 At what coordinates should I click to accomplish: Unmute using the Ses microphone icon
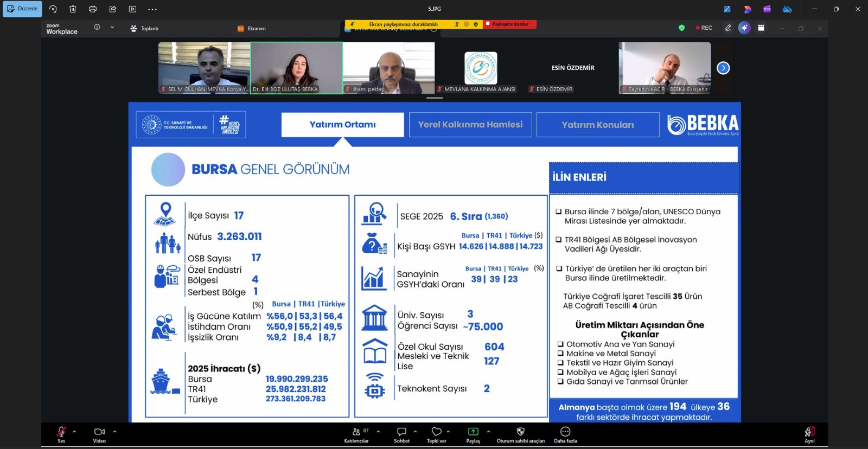[x=61, y=434]
